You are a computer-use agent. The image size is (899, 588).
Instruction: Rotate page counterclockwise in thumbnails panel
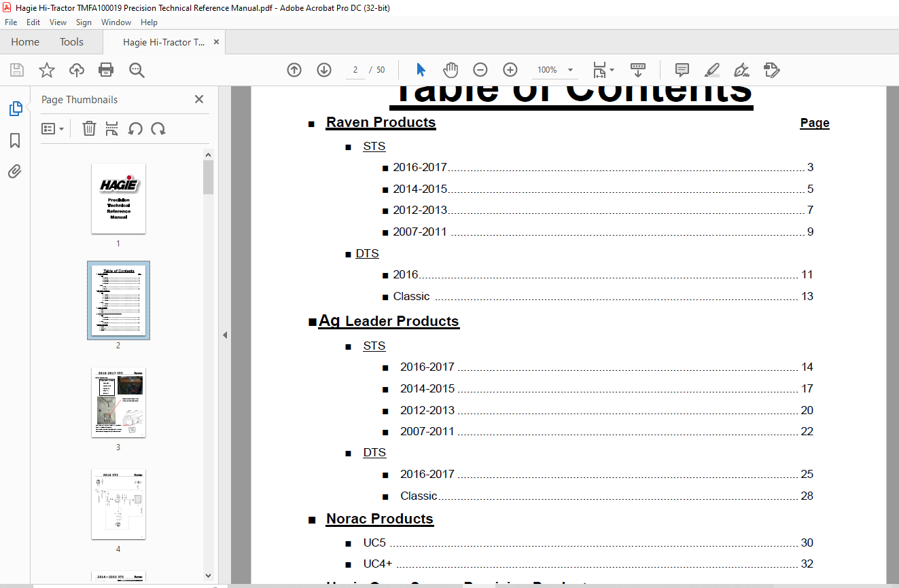[x=135, y=128]
